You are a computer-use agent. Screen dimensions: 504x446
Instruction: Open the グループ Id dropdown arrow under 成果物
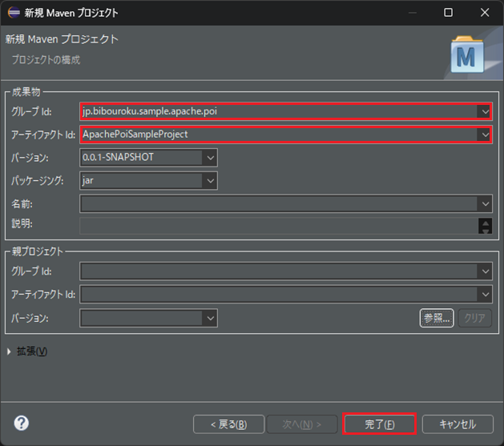coord(485,112)
